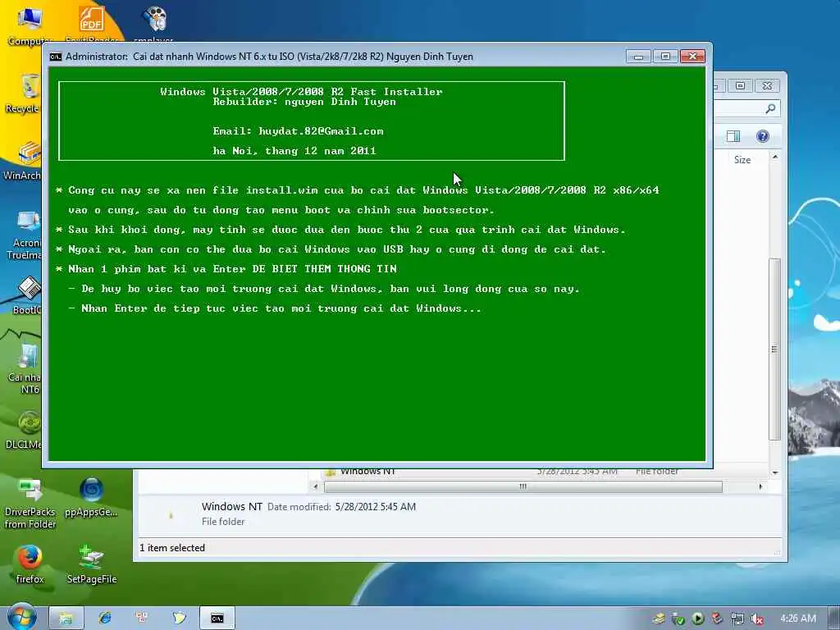Maximize the Explorer window behind
Viewport: 840px width, 630px height.
[x=741, y=85]
